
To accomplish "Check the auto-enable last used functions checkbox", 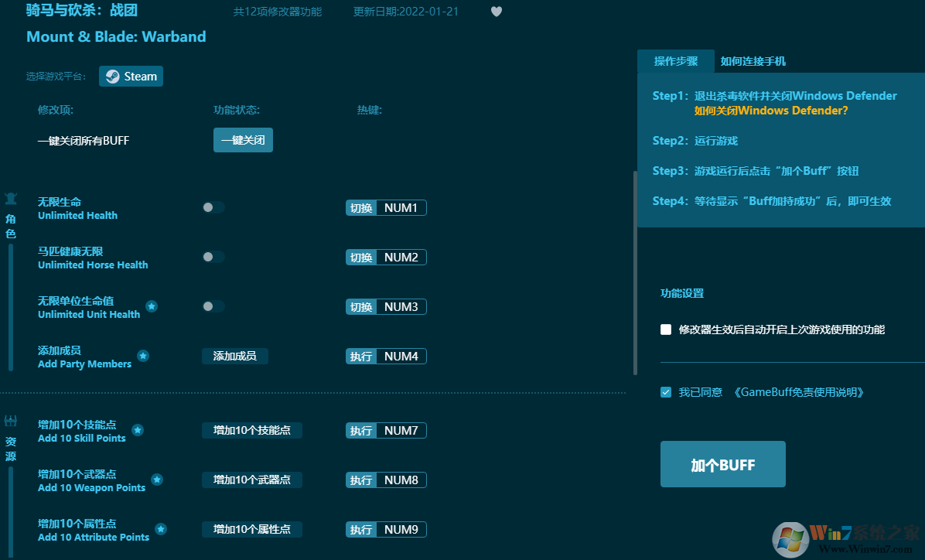I will coord(665,330).
